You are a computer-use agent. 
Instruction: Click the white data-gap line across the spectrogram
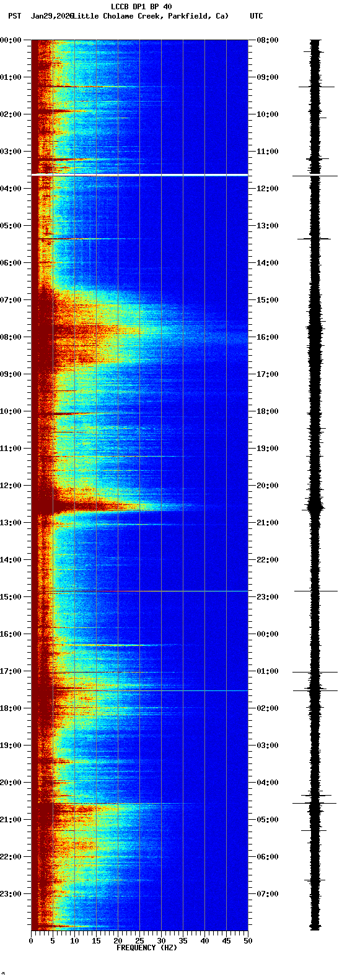tap(139, 176)
